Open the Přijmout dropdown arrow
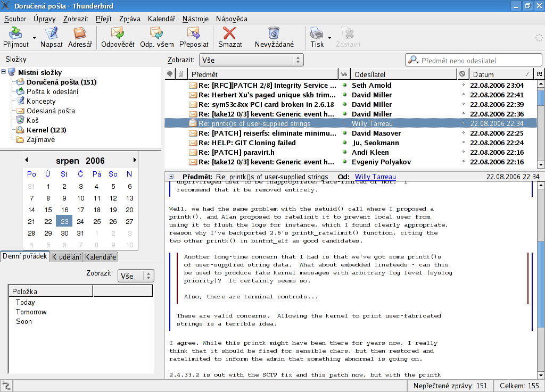This screenshot has width=545, height=392. click(34, 38)
